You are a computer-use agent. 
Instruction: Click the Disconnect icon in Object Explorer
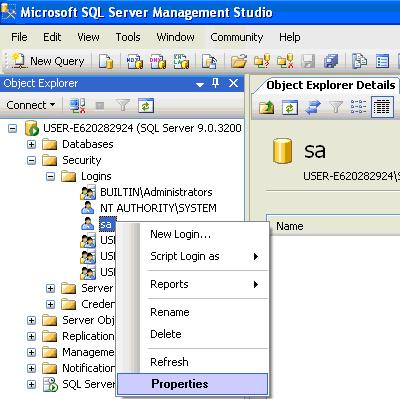click(77, 106)
